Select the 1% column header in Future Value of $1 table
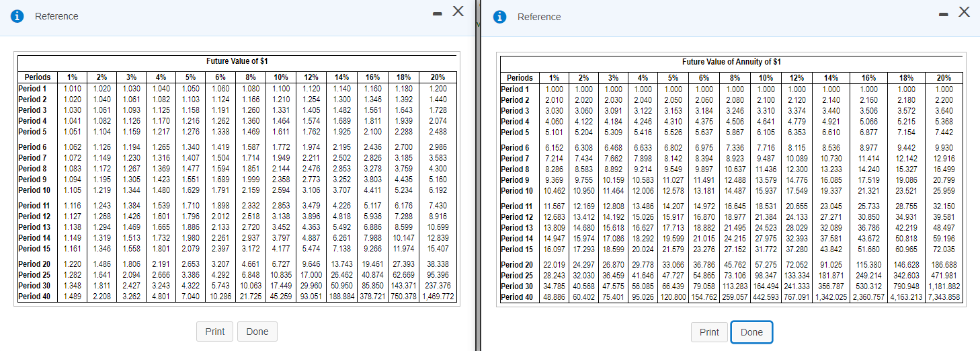Image resolution: width=980 pixels, height=351 pixels. pyautogui.click(x=72, y=77)
